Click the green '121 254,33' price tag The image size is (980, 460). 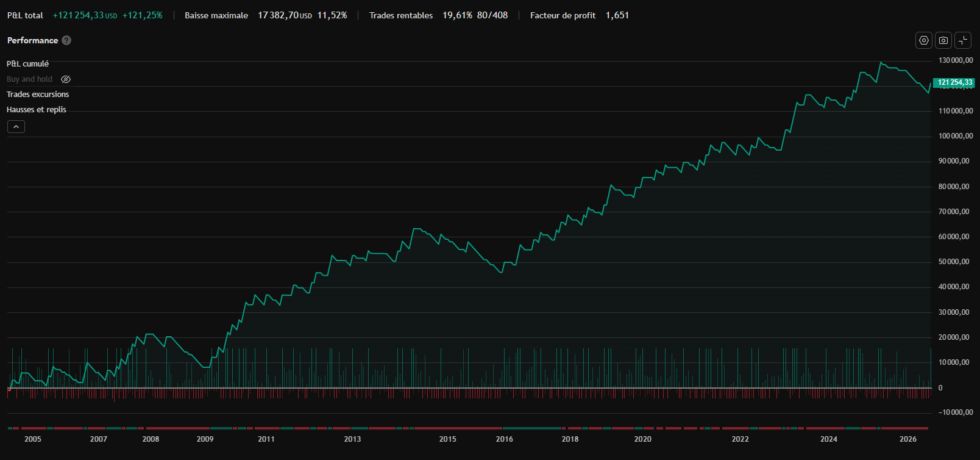954,82
